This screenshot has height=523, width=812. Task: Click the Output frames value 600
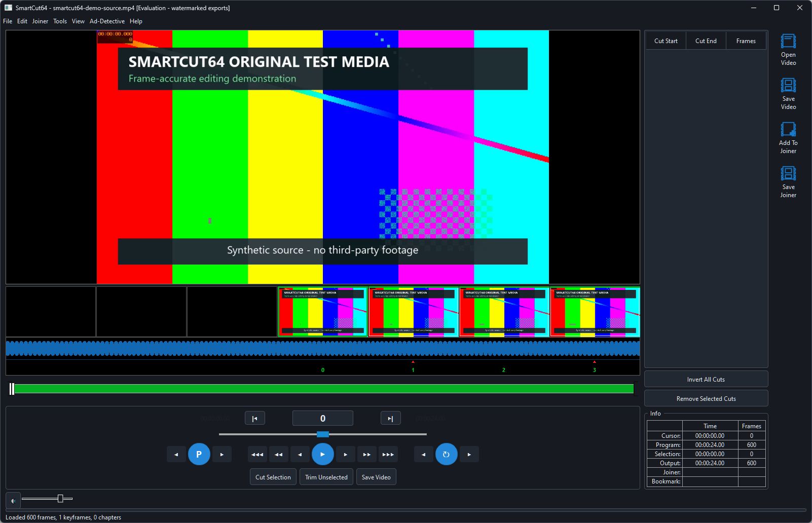click(x=752, y=463)
